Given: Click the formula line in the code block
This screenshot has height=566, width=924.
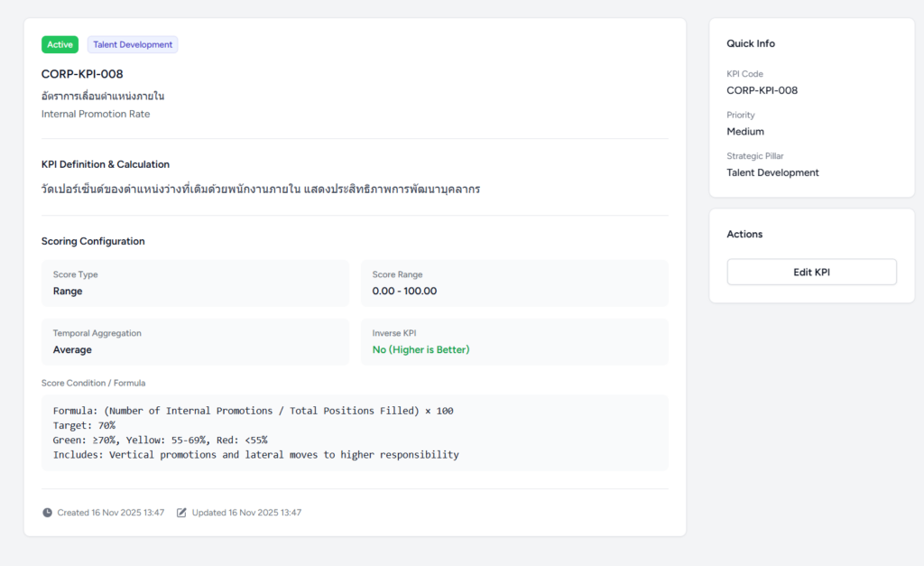Looking at the screenshot, I should (x=253, y=411).
